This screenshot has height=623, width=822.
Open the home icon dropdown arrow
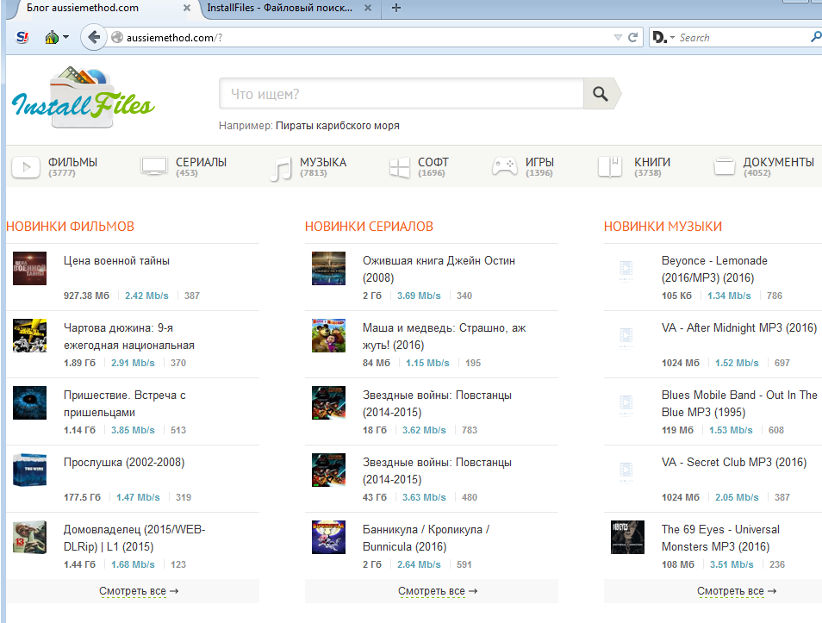coord(66,38)
